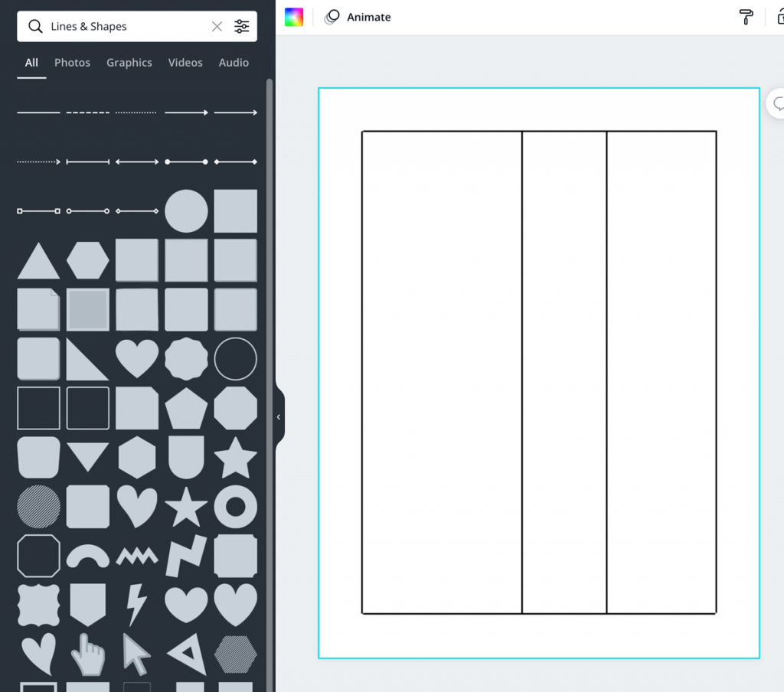
Task: Collapse the elements sidebar panel
Action: [x=278, y=416]
